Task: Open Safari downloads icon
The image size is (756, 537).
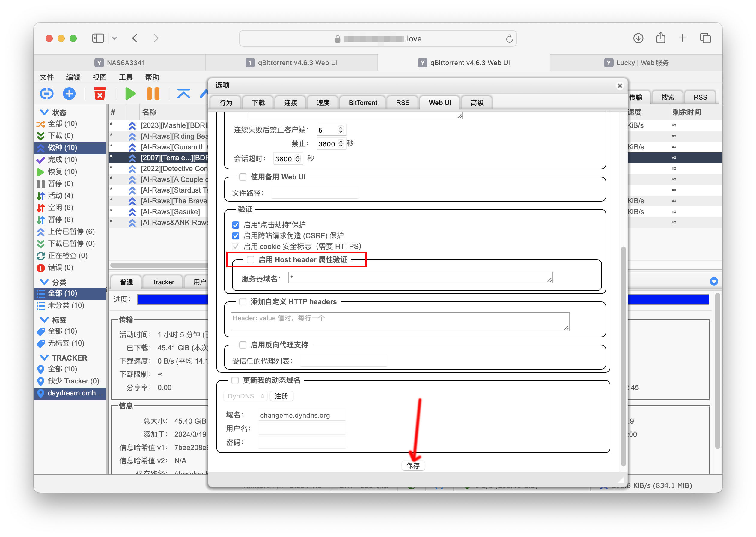Action: click(638, 38)
